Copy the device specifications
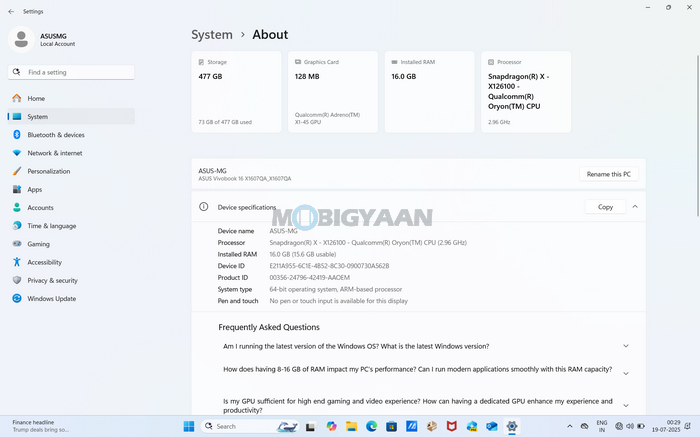The height and width of the screenshot is (437, 700). [x=605, y=207]
